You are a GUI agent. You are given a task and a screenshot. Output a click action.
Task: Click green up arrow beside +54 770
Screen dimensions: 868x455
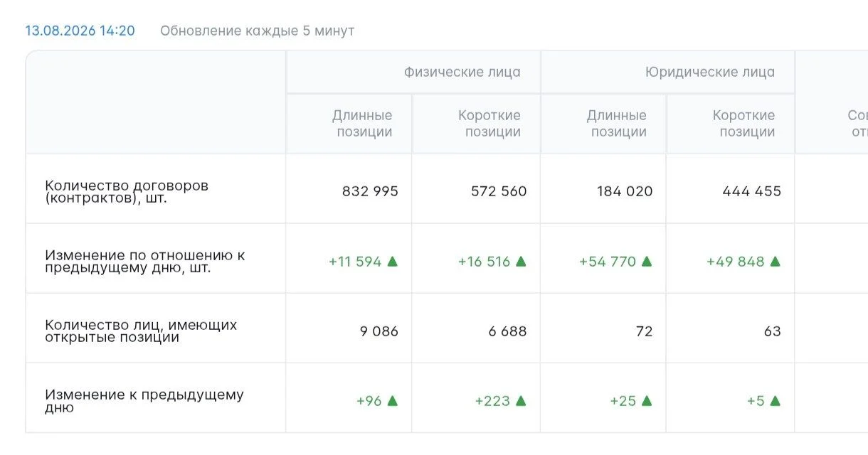click(x=647, y=261)
